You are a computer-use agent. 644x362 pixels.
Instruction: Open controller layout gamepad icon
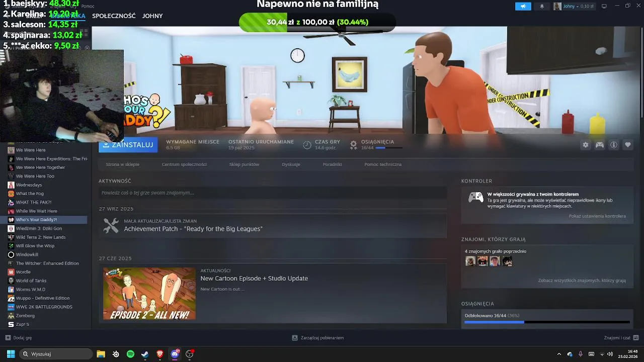[x=600, y=145]
